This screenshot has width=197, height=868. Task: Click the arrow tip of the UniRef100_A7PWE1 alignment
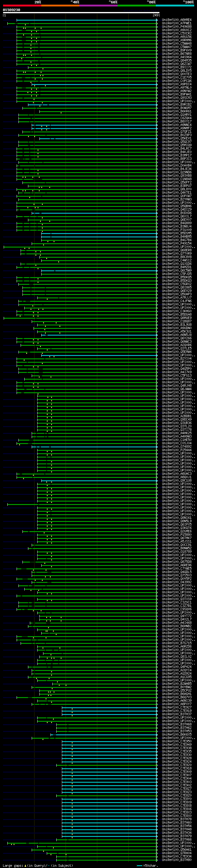pyautogui.click(x=157, y=23)
